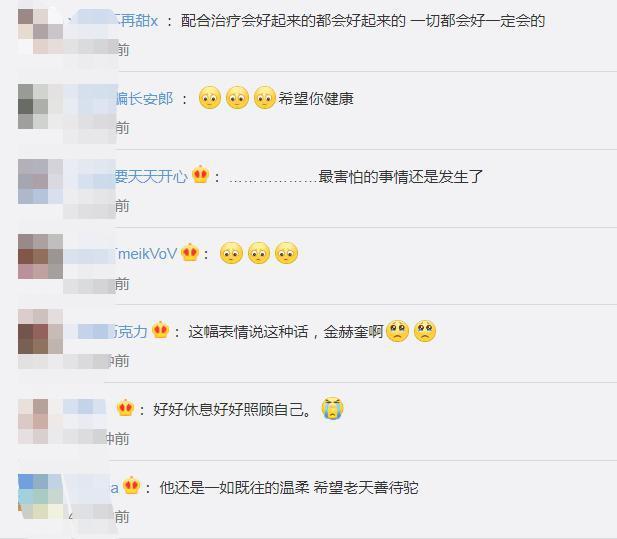Click avatar of the 希望你健康 commenter
The image size is (617, 539).
click(41, 106)
